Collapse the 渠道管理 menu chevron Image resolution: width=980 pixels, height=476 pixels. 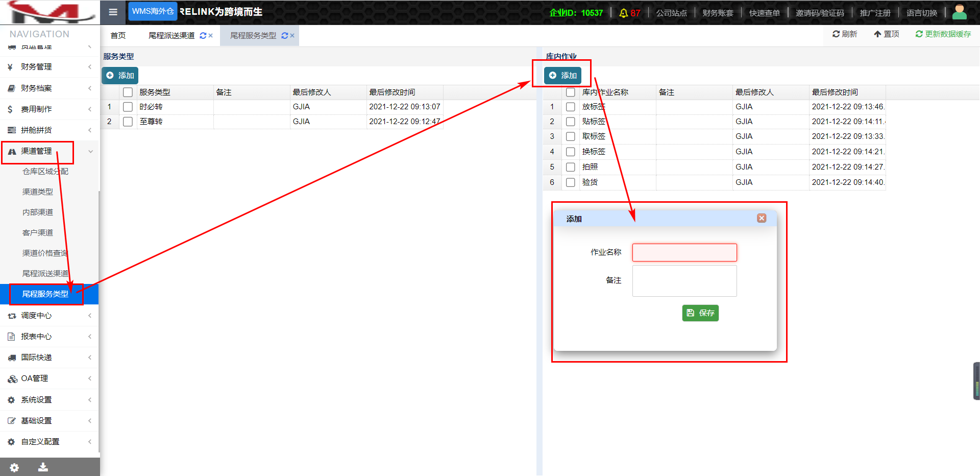tap(90, 151)
